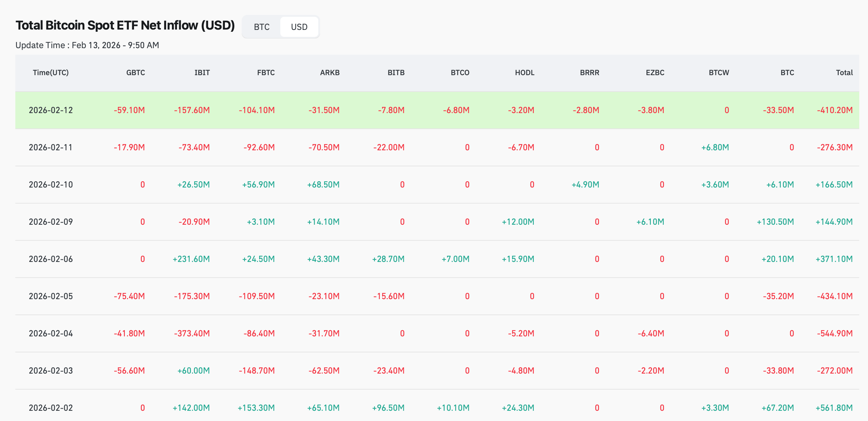The height and width of the screenshot is (421, 868).
Task: Click the -148.70M FBTC value
Action: [x=257, y=371]
